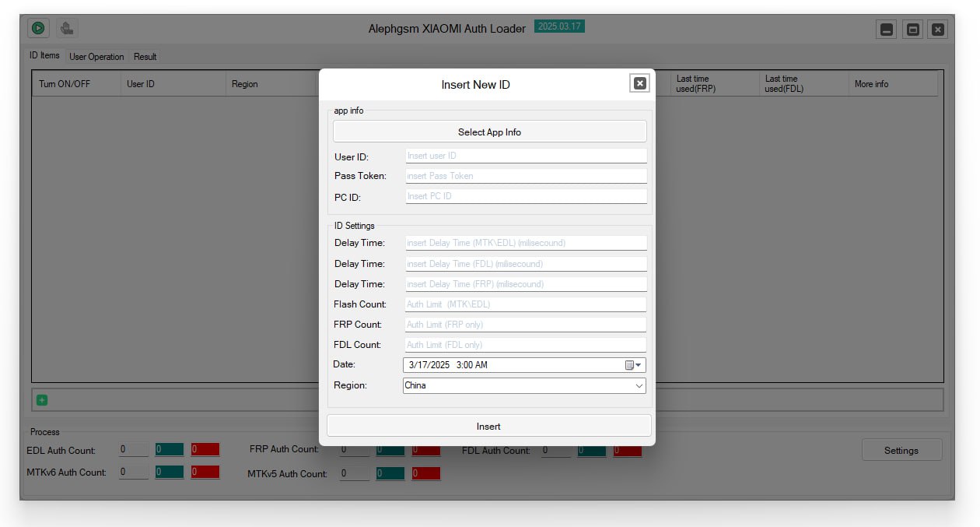This screenshot has width=980, height=527.
Task: Click the Insert button in the dialog
Action: (x=488, y=426)
